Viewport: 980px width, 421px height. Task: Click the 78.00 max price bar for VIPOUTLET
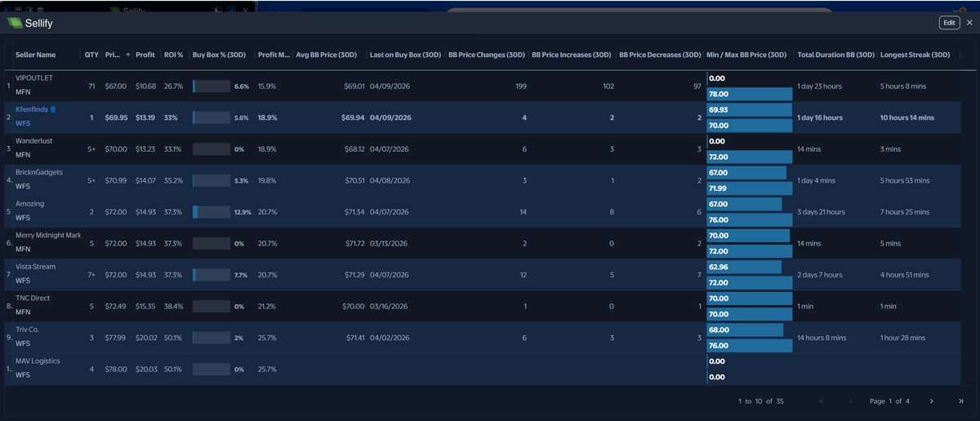pos(749,94)
